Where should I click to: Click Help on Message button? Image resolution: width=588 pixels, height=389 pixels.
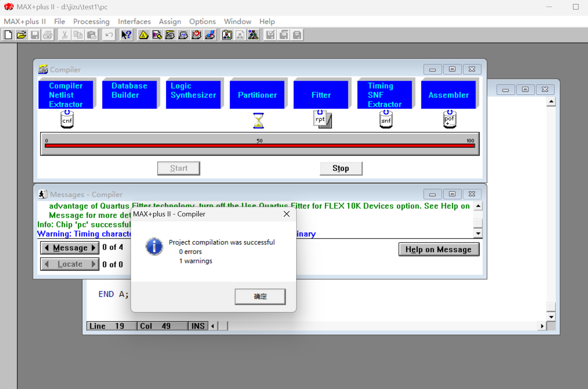click(x=439, y=250)
